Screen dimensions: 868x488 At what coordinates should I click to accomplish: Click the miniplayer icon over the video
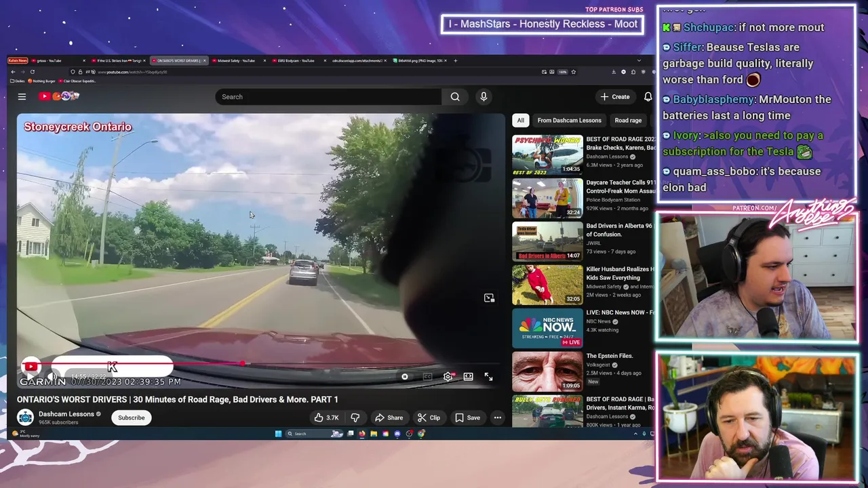click(489, 298)
